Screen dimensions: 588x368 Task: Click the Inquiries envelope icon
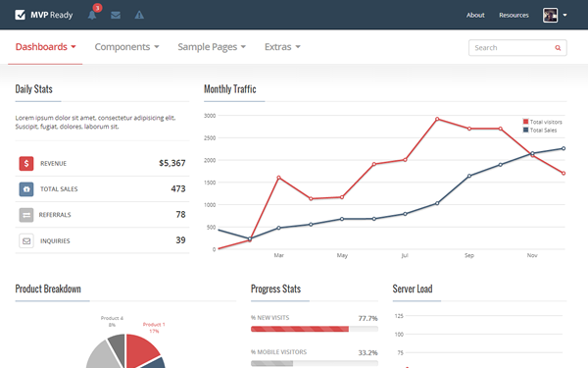pos(26,240)
